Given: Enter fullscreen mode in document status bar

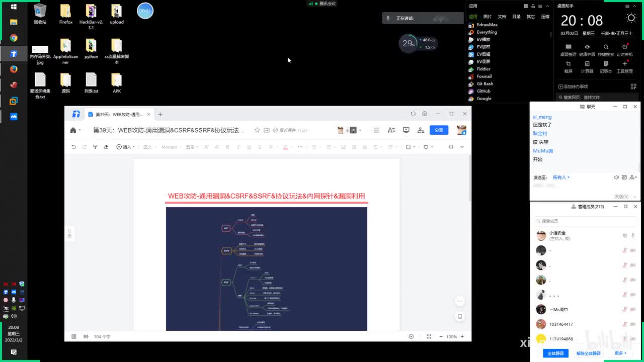Looking at the screenshot, I should coord(429,336).
